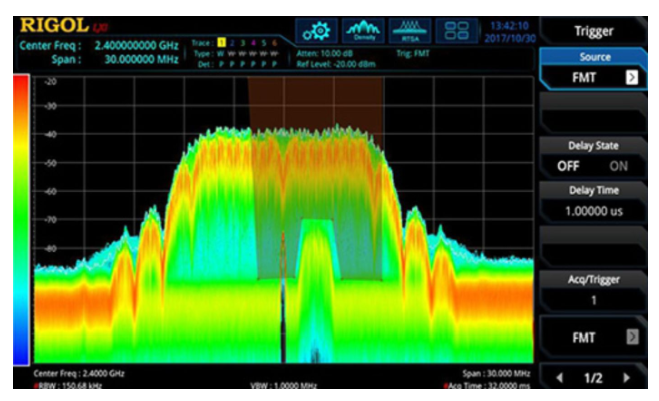This screenshot has width=659, height=401.
Task: Click the Center Freq 2.400000000 GHz value
Action: 136,45
